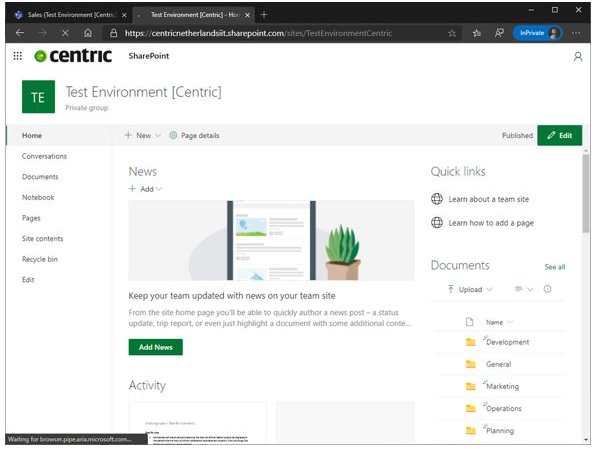597x449 pixels.
Task: Click the file type column icon
Action: point(469,322)
